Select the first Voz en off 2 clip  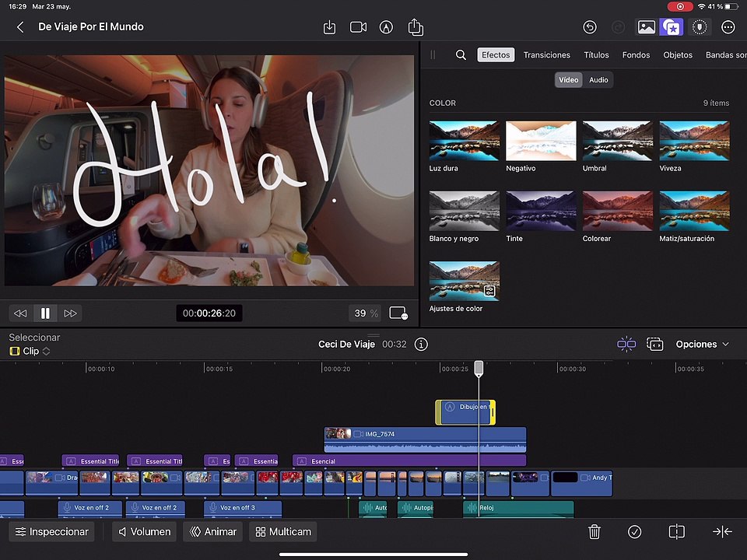click(90, 509)
